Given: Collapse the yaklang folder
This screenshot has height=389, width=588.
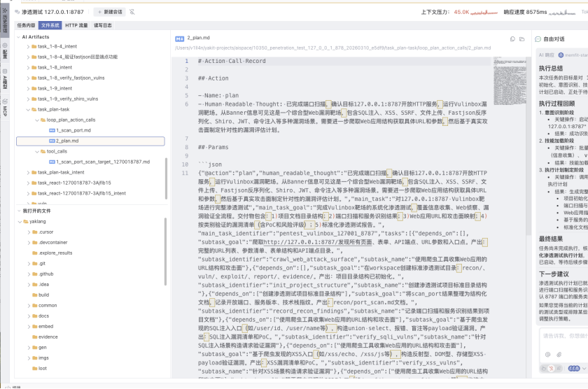Looking at the screenshot, I should coord(20,222).
